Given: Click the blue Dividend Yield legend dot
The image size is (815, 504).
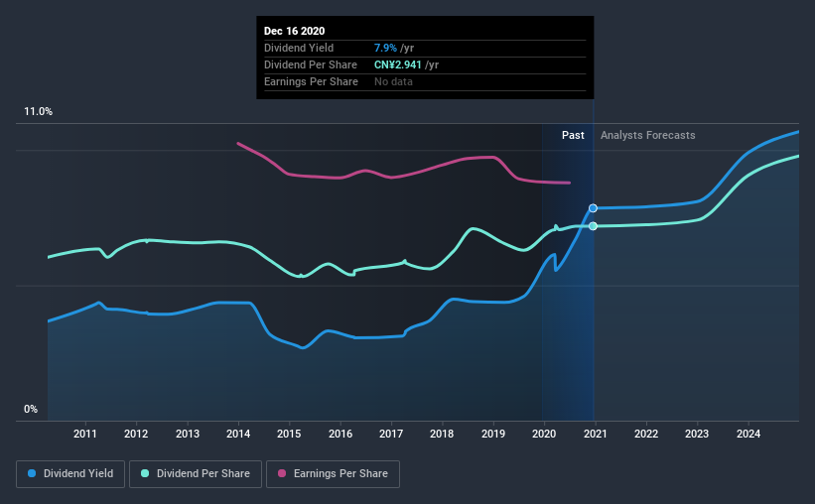Looking at the screenshot, I should pyautogui.click(x=32, y=473).
